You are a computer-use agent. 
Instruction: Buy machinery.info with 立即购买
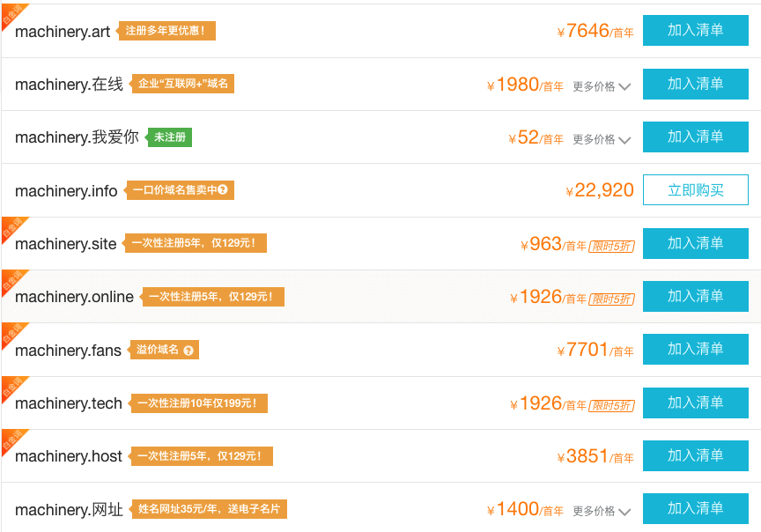click(696, 189)
